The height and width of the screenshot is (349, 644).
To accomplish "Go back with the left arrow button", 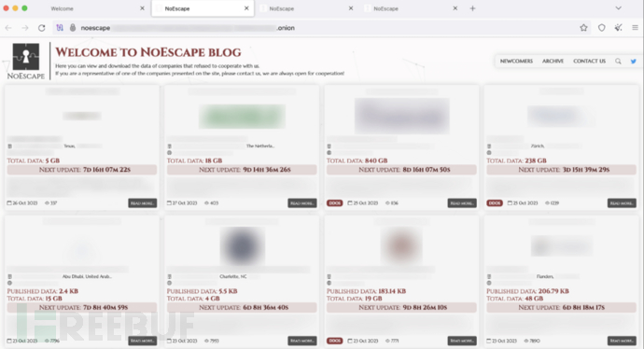I will coord(8,28).
